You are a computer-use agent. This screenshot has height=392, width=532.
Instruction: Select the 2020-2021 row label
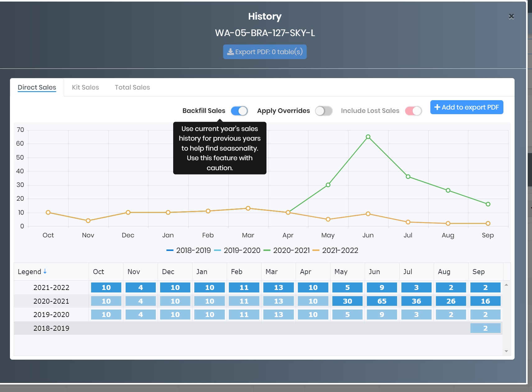tap(51, 301)
